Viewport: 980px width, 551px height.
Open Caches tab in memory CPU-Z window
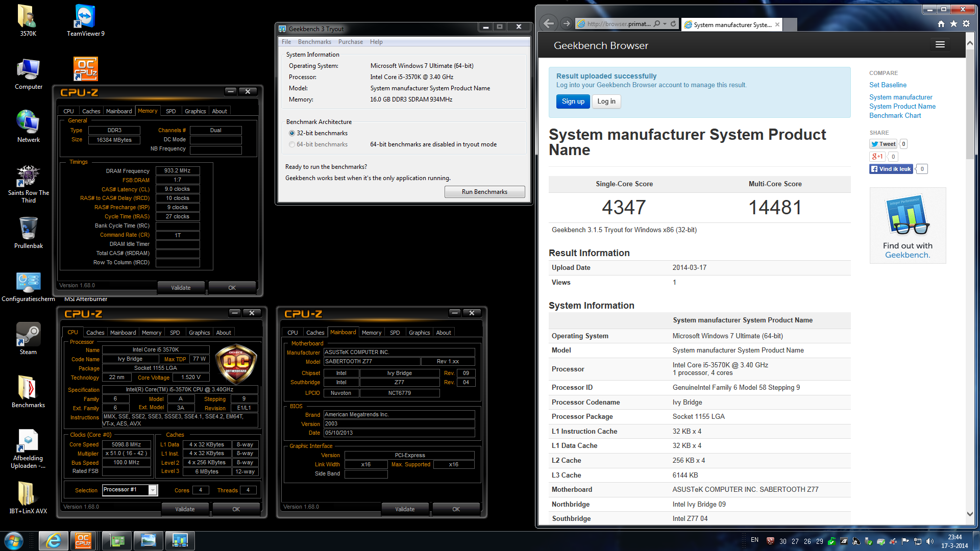(91, 111)
